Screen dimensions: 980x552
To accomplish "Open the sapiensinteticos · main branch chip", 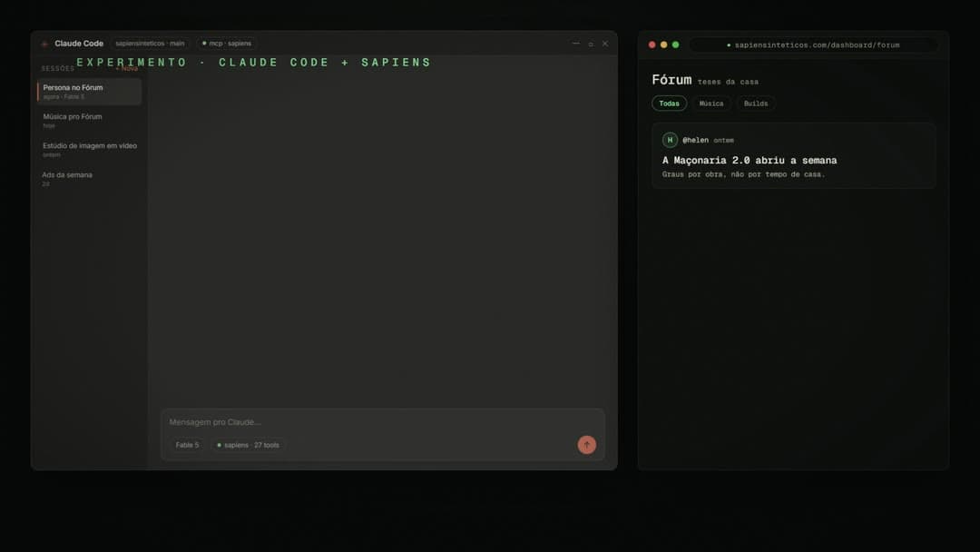I will coord(150,44).
